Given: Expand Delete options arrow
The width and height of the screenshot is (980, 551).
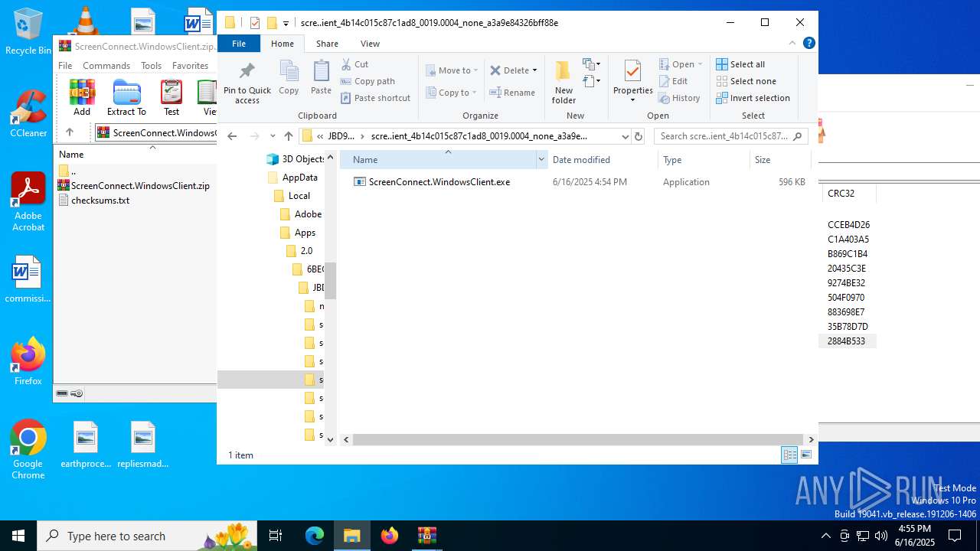Looking at the screenshot, I should [x=534, y=70].
